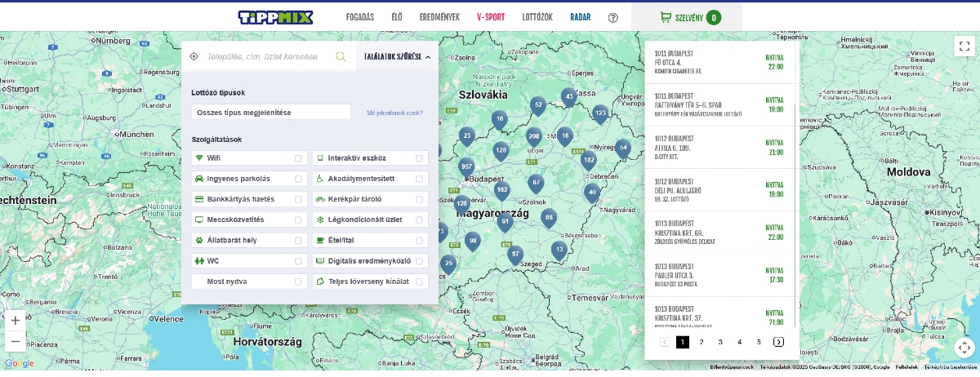Click the Mit jelentenek ezek? link
Screen dimensions: 980x377
click(x=394, y=113)
